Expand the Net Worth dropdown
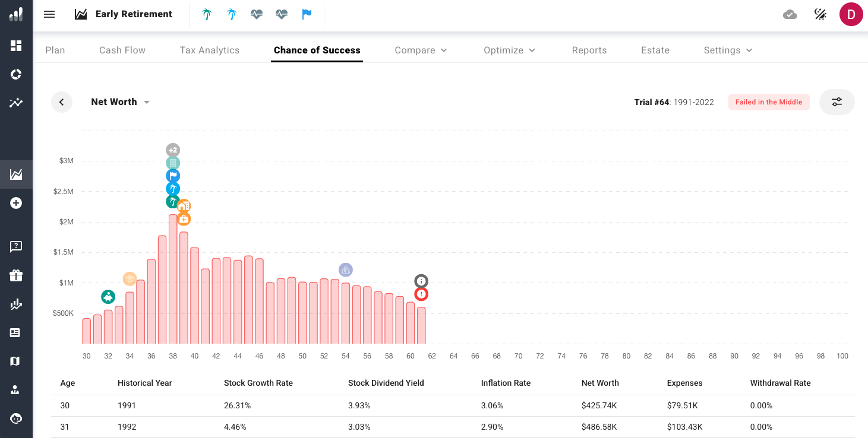Viewport: 868px width, 438px height. coord(120,102)
